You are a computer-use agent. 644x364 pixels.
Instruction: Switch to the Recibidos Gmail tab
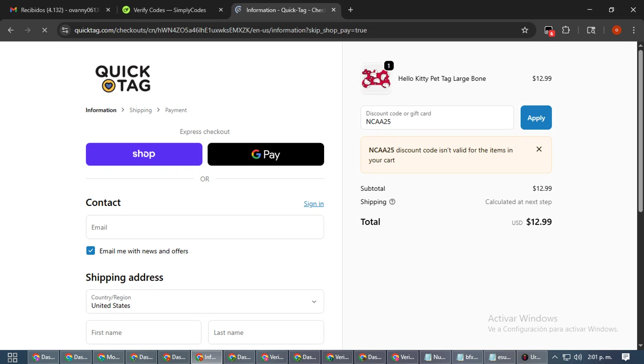pyautogui.click(x=60, y=10)
